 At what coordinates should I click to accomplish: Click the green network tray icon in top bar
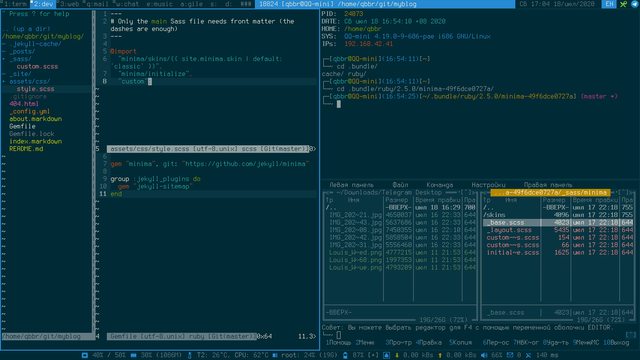coord(623,4)
